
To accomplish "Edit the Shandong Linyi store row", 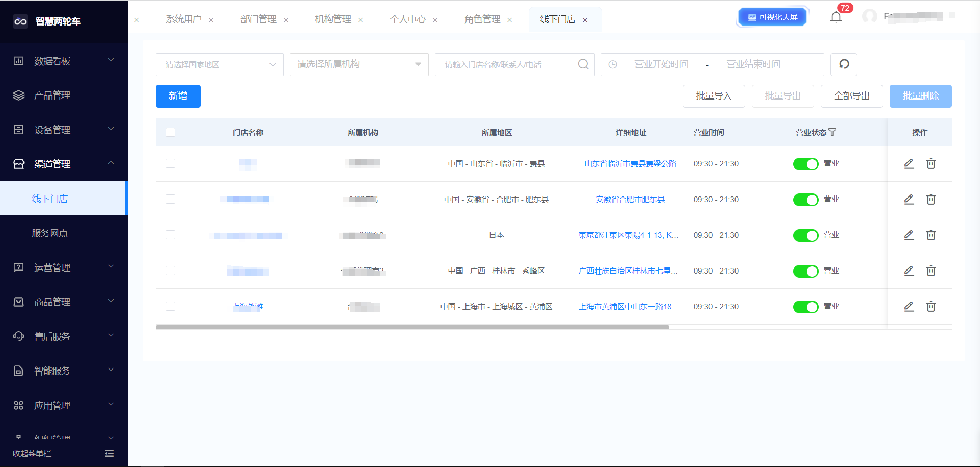I will [909, 164].
